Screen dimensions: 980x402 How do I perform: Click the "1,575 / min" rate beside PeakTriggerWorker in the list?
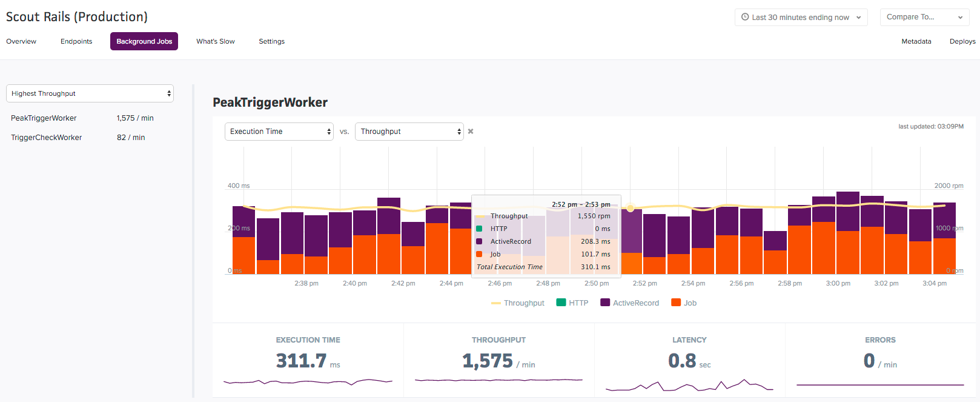pyautogui.click(x=135, y=118)
